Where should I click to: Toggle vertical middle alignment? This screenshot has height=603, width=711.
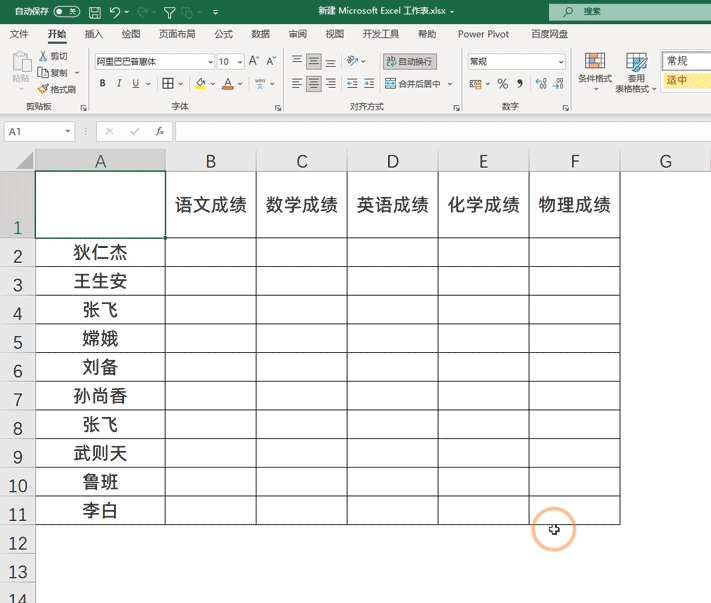tap(314, 61)
